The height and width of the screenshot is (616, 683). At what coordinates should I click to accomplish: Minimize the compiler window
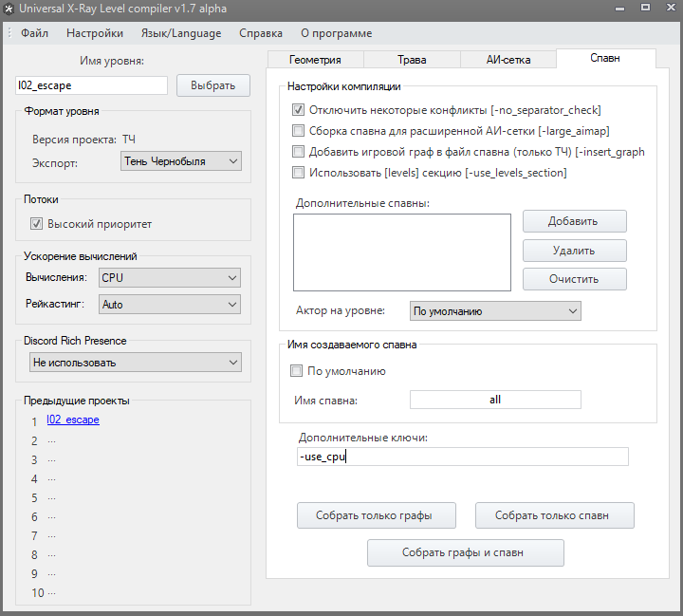click(619, 8)
